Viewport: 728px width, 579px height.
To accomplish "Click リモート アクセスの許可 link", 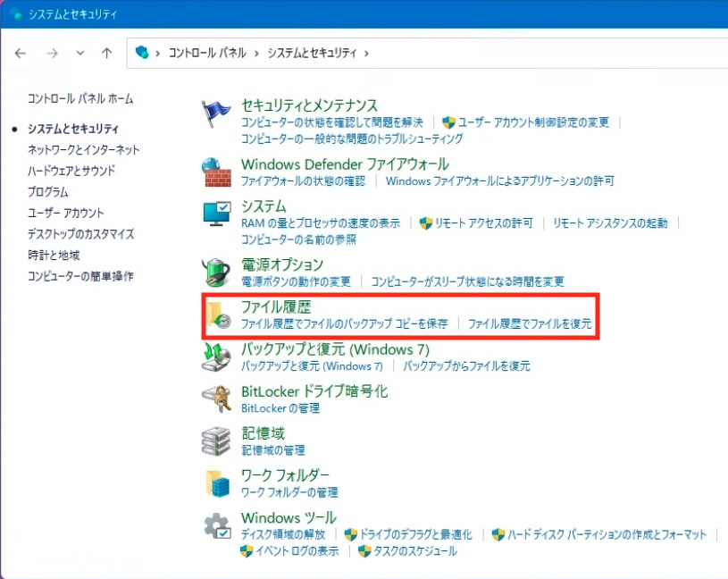I will tap(484, 223).
